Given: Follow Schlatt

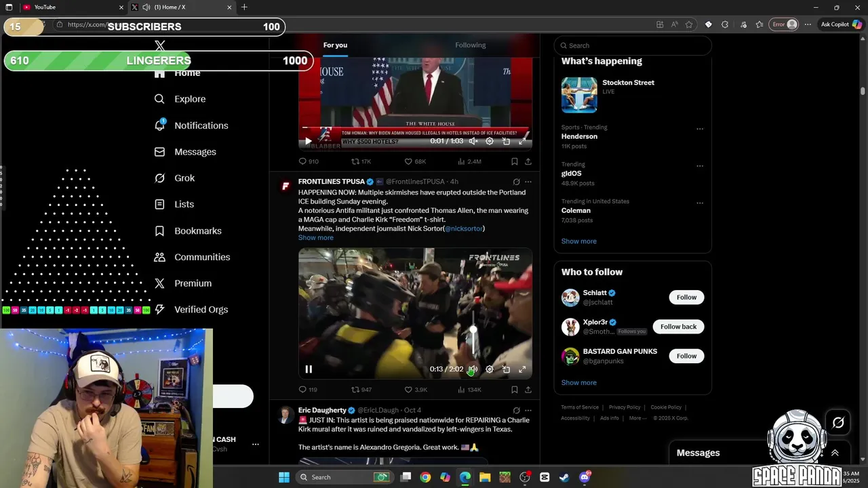Looking at the screenshot, I should [x=686, y=298].
